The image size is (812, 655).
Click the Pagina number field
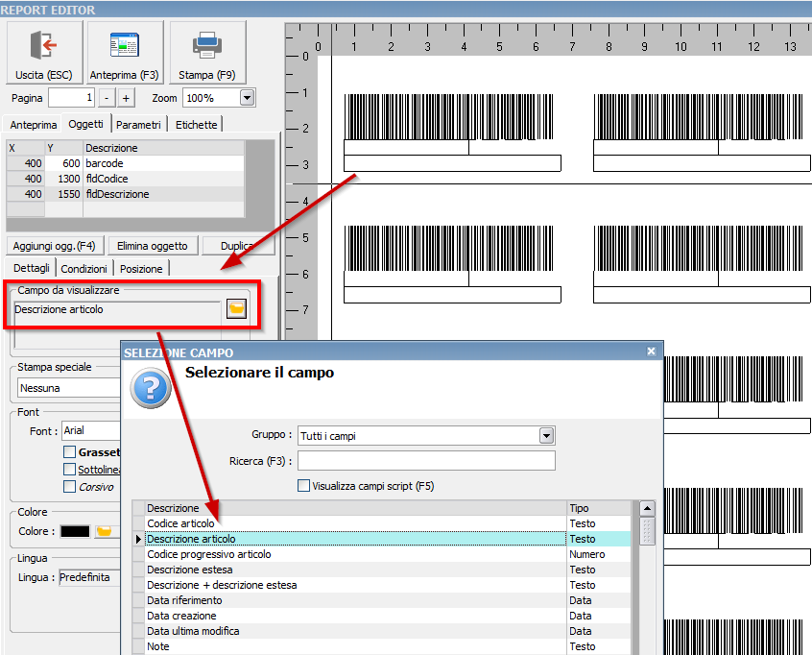click(x=71, y=98)
